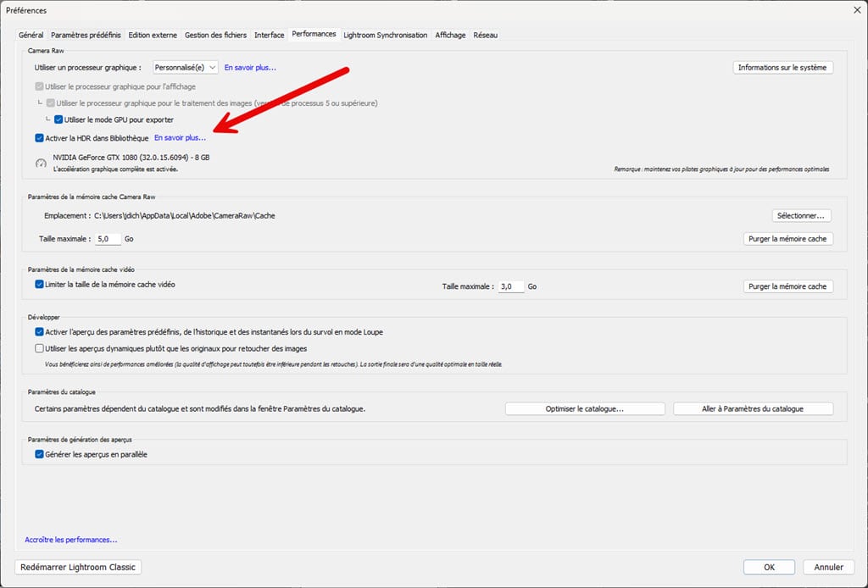Confirm preferences with OK button
Viewport: 868px width, 588px height.
(769, 567)
